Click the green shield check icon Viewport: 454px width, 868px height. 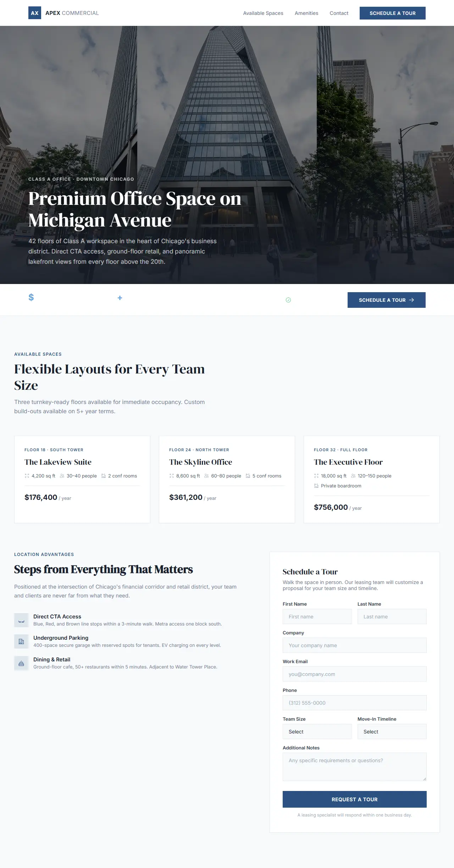(x=288, y=300)
